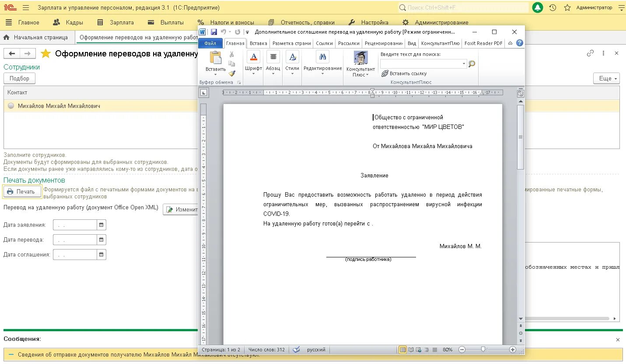
Task: Click the Word help question mark icon
Action: [x=520, y=43]
